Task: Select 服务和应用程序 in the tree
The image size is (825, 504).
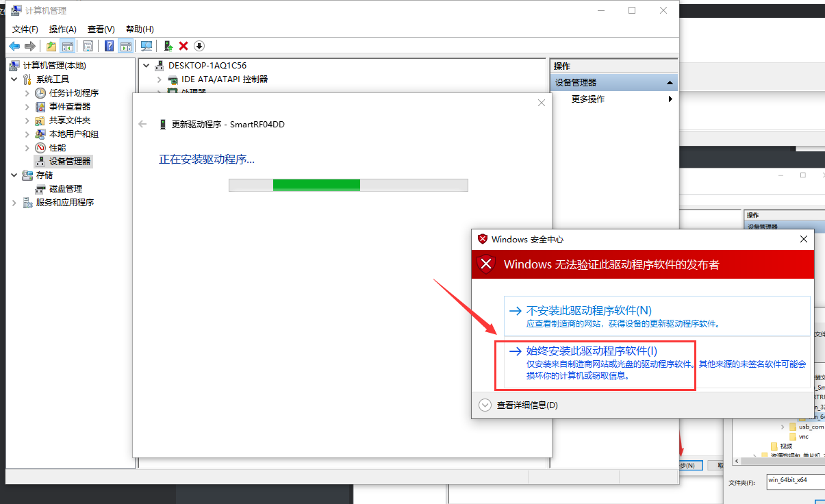Action: click(65, 203)
